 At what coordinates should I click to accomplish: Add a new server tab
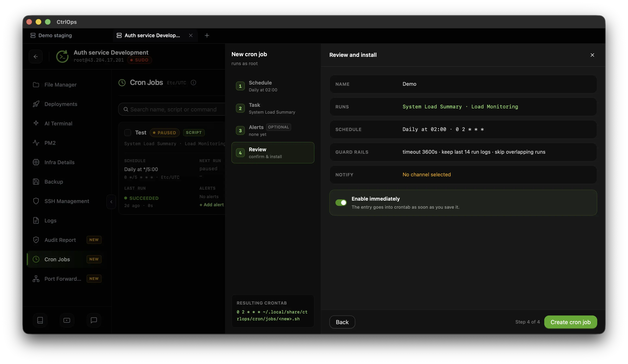click(x=207, y=36)
